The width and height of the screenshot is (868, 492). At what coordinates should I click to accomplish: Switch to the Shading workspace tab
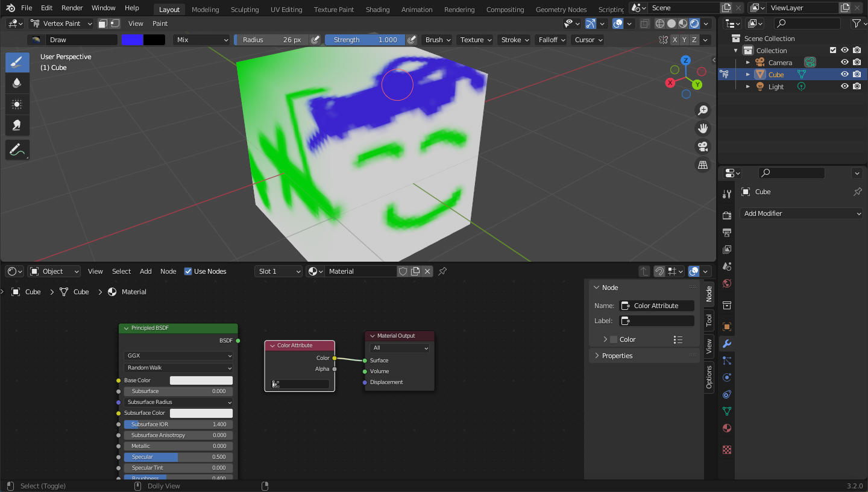click(377, 10)
